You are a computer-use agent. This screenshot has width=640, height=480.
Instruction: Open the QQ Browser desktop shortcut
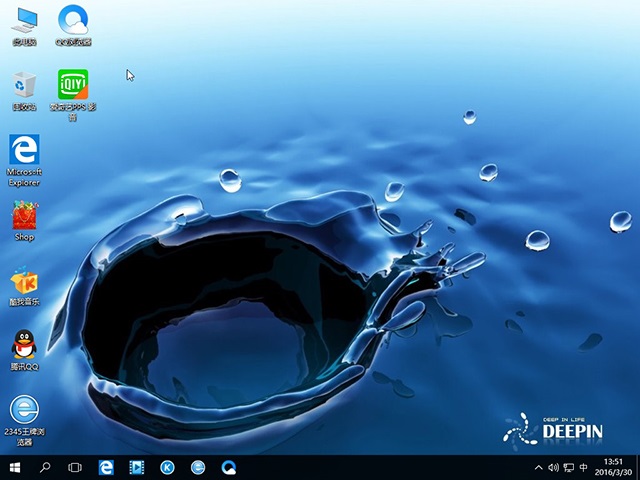73,20
